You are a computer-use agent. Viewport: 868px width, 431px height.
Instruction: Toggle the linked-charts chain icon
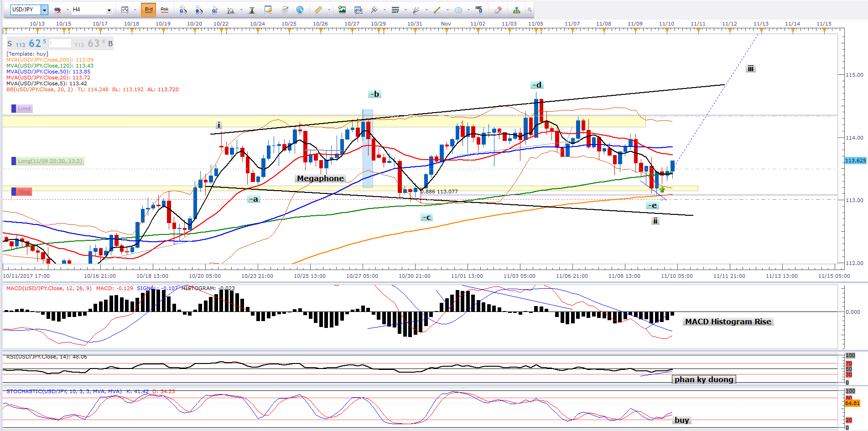click(57, 10)
